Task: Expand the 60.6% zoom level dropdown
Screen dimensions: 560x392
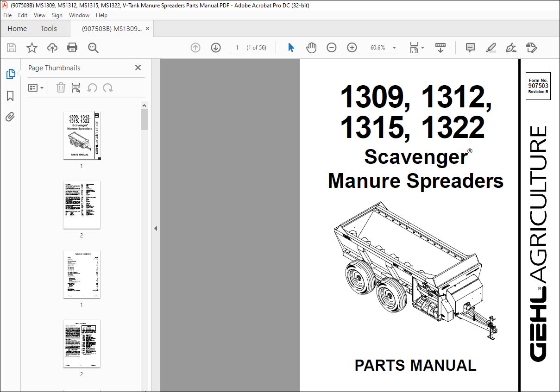Action: coord(394,48)
